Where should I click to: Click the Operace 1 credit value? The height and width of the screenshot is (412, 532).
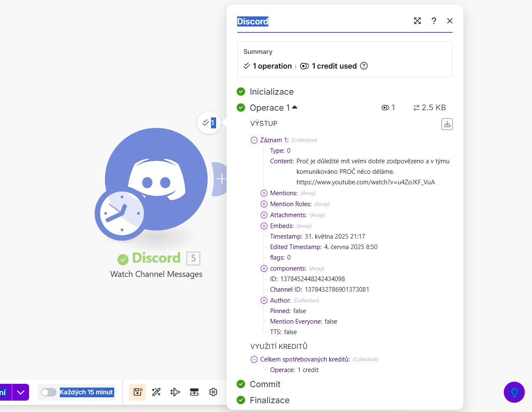tap(308, 370)
